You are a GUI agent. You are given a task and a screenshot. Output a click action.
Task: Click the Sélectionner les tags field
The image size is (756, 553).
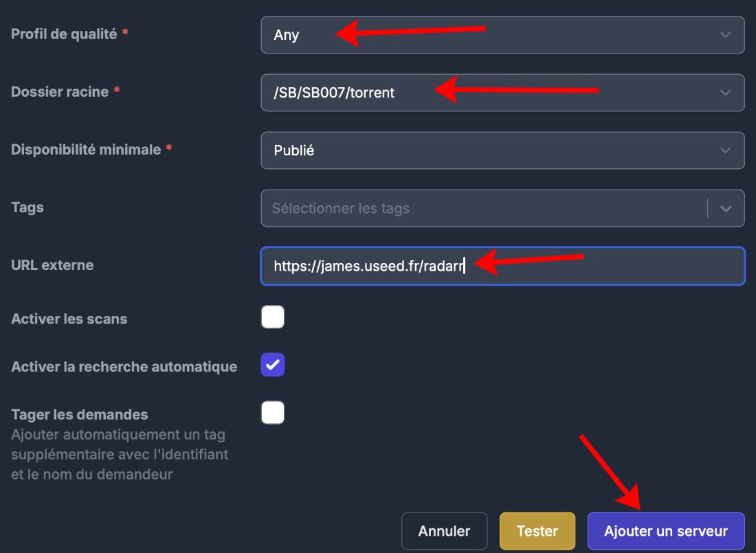[484, 208]
